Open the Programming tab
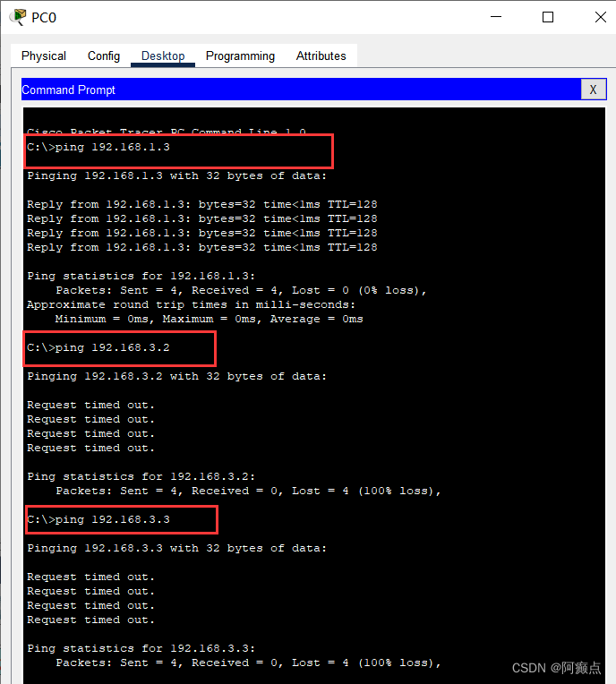616x684 pixels. tap(240, 56)
